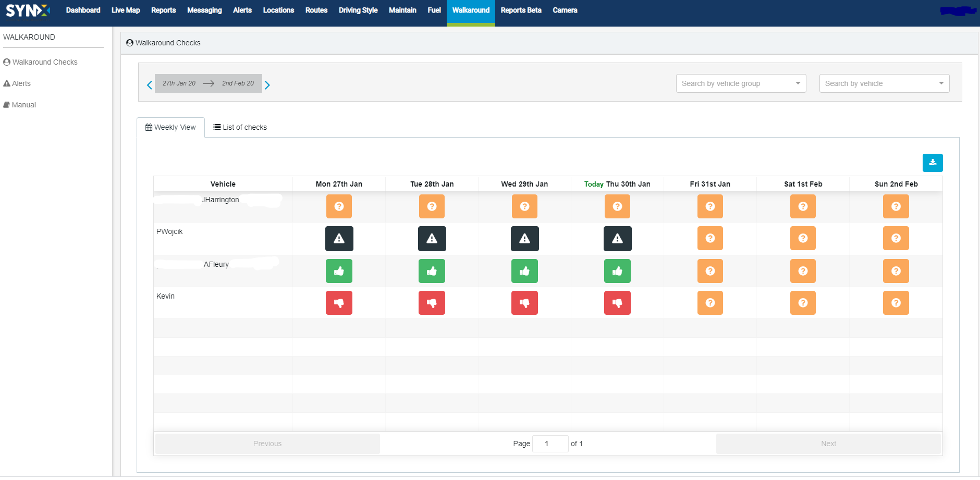Viewport: 980px width, 480px height.
Task: Open the Dashboard menu
Action: [83, 10]
